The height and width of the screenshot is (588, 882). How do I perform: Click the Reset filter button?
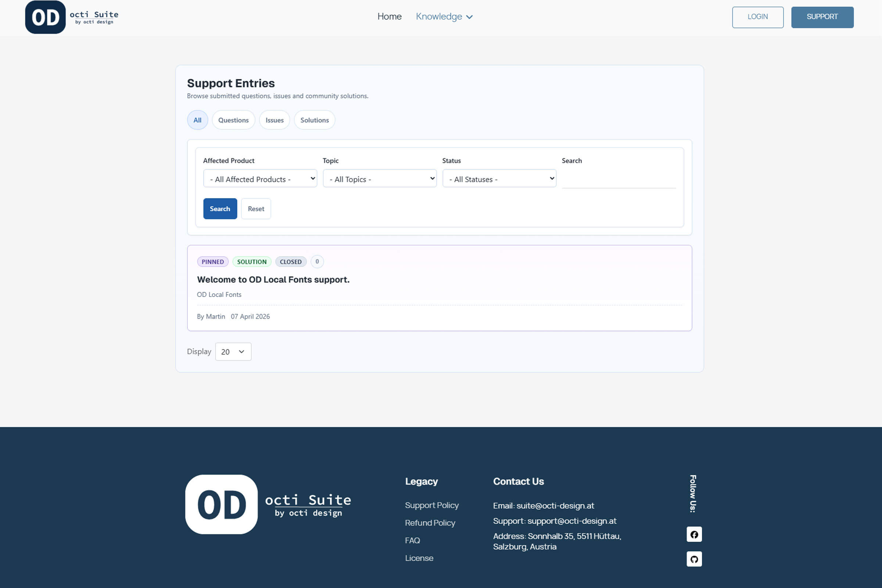click(256, 209)
